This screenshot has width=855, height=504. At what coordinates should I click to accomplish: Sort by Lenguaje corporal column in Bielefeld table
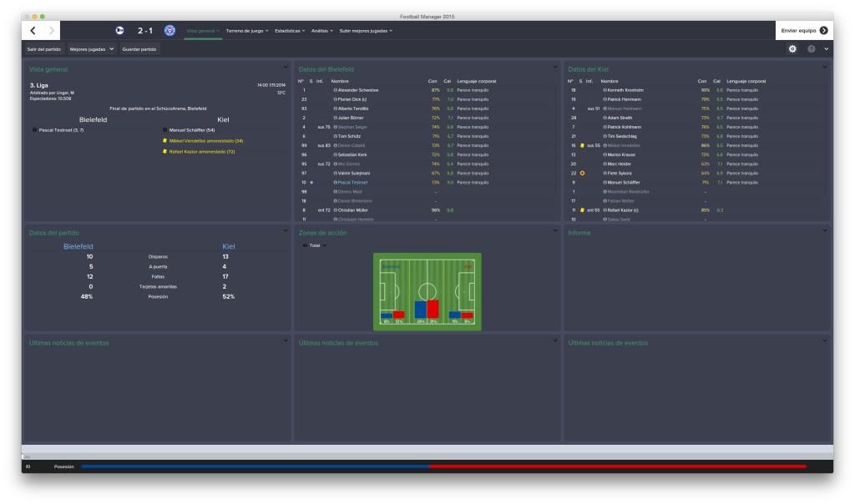(477, 81)
